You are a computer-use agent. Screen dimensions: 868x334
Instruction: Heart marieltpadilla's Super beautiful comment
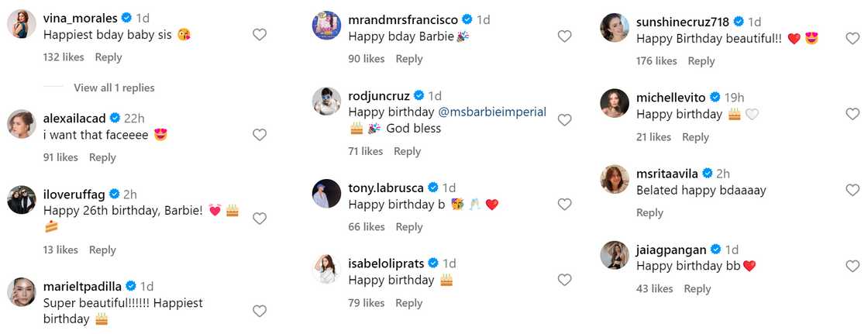pyautogui.click(x=260, y=311)
